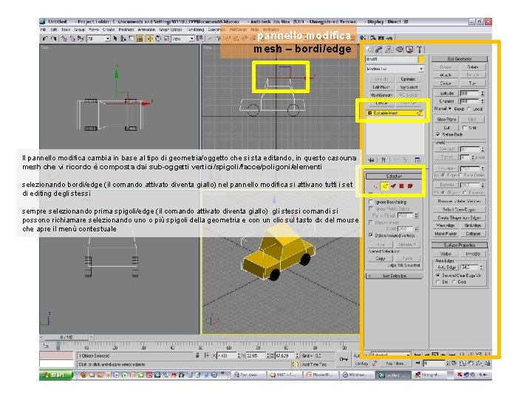Click the Attach button

coord(446,75)
